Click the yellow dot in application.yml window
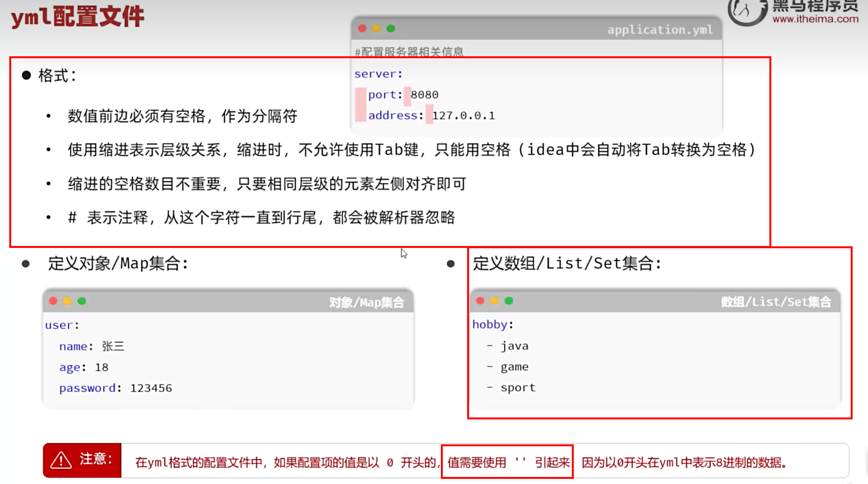 (x=377, y=28)
